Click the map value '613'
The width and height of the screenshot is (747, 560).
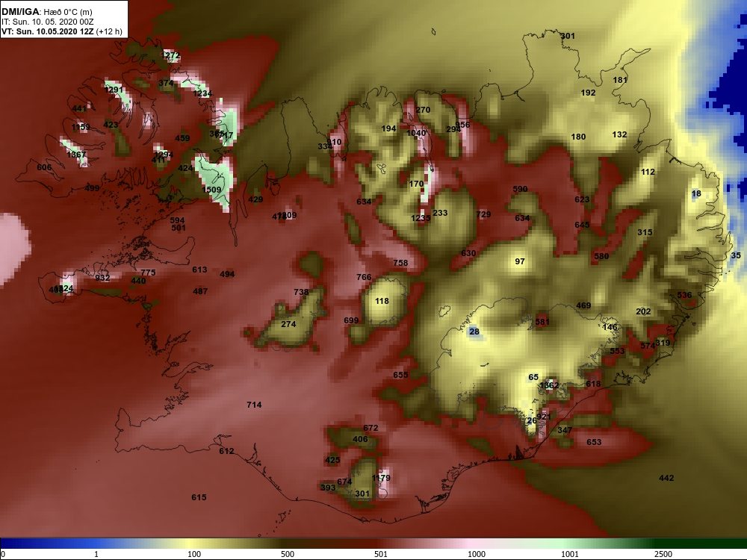[199, 270]
